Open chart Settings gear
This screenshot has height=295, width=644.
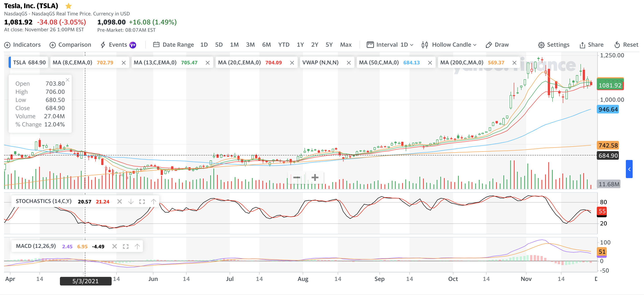(x=553, y=45)
